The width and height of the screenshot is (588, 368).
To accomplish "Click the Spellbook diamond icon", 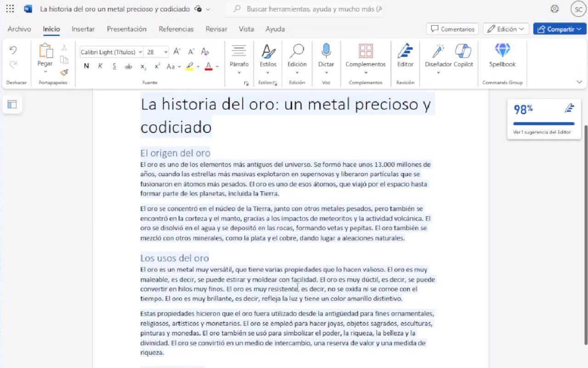I will click(x=502, y=50).
